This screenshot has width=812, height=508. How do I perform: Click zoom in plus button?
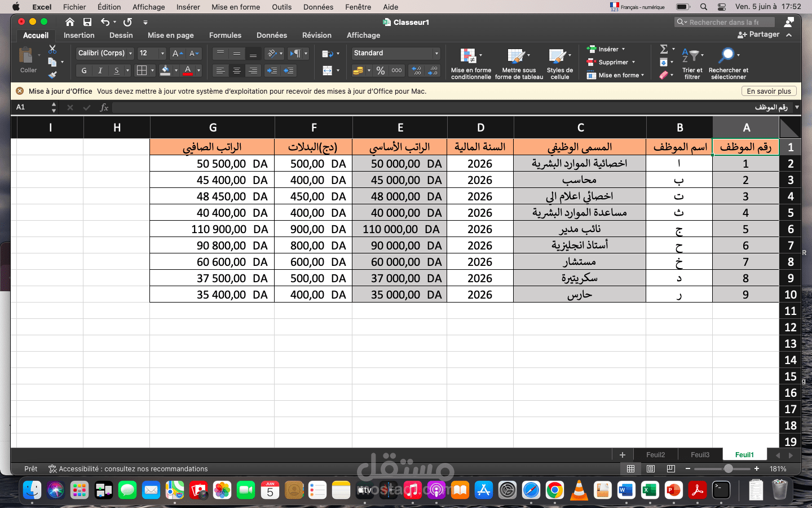757,468
